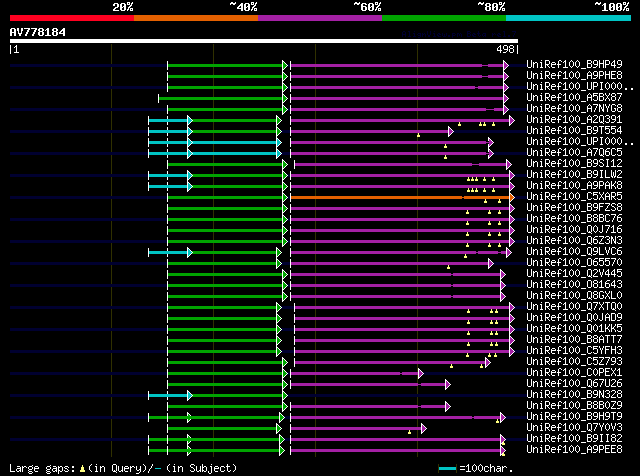
Task: Click the purple alignment bar in C0PEX1 row
Action: point(357,374)
